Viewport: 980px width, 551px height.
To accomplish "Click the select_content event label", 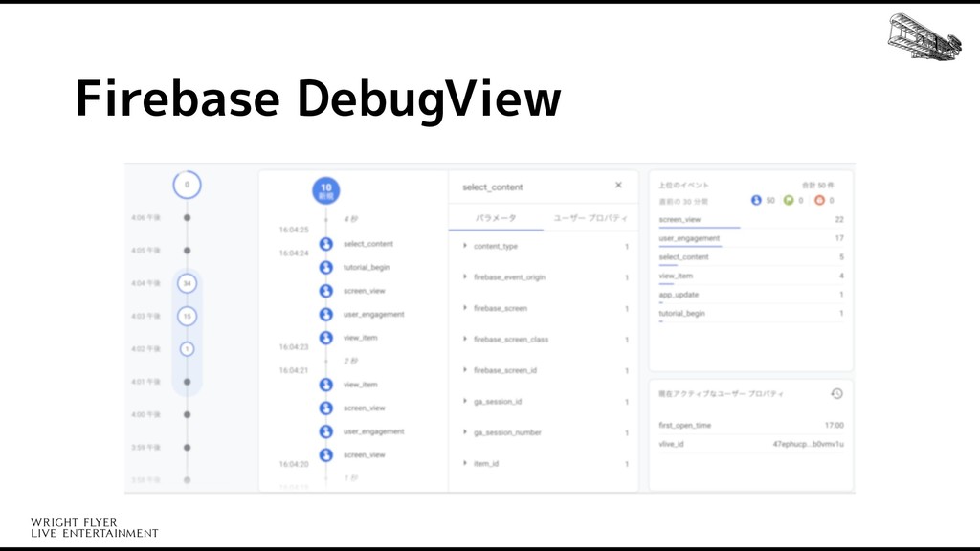I will (x=368, y=244).
